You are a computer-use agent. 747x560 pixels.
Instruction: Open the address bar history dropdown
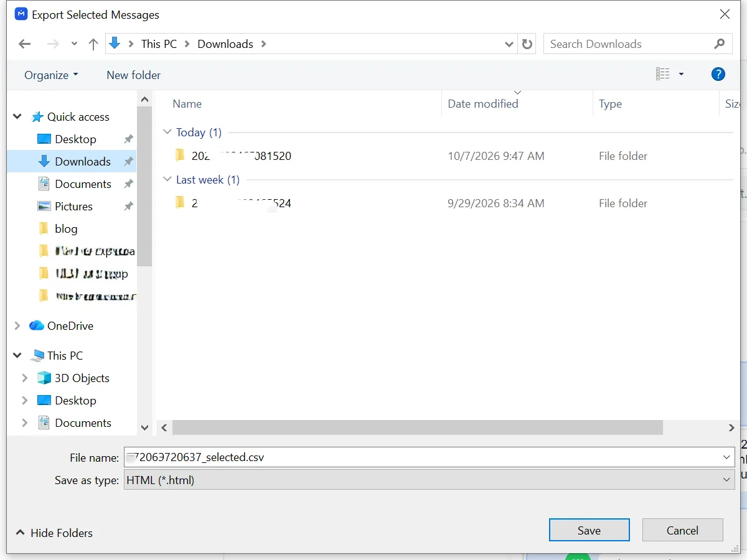coord(509,44)
